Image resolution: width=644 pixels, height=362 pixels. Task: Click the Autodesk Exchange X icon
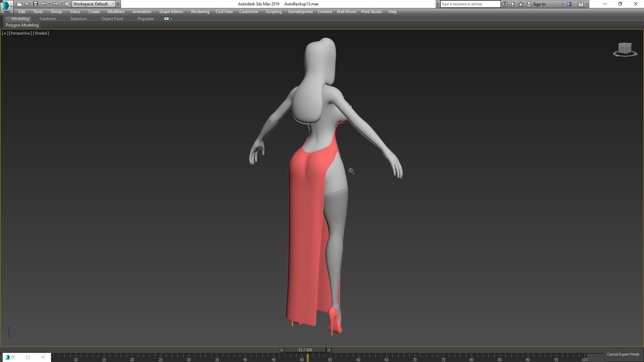[x=569, y=4]
